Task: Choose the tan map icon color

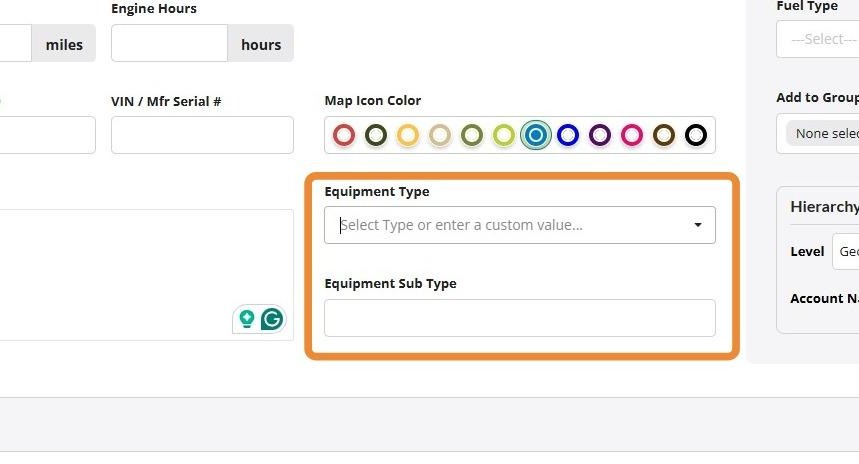Action: point(440,135)
